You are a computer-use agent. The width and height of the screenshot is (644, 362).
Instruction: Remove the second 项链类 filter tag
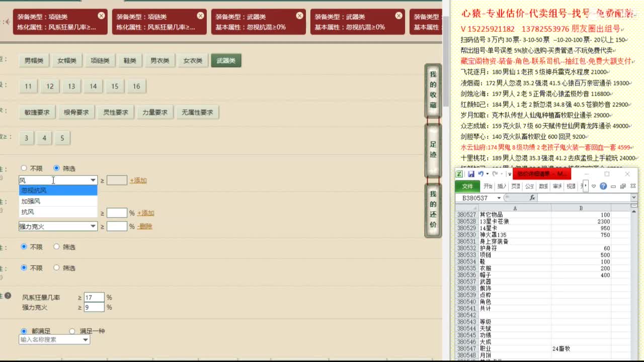click(x=201, y=16)
